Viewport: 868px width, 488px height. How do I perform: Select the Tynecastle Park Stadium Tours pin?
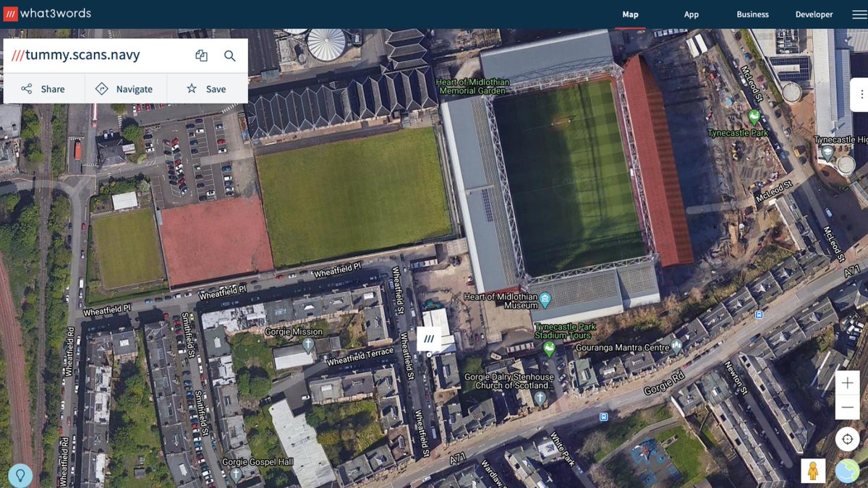(549, 349)
